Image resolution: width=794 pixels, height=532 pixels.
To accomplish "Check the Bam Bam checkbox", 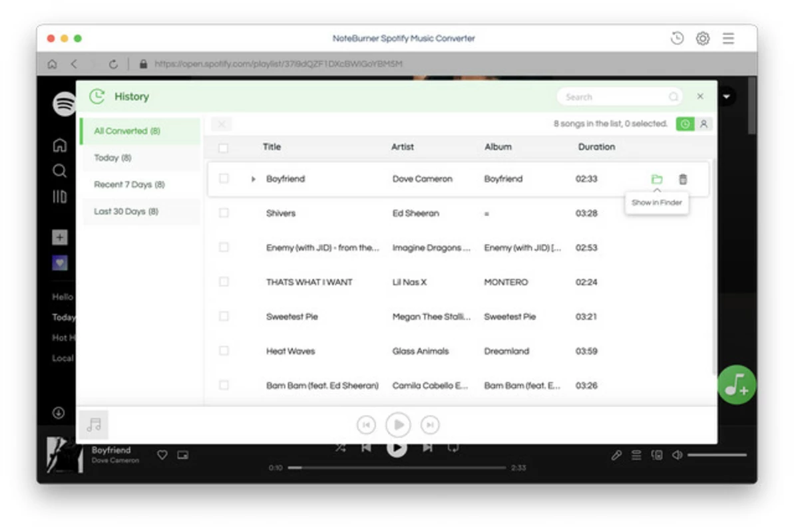I will pyautogui.click(x=224, y=384).
